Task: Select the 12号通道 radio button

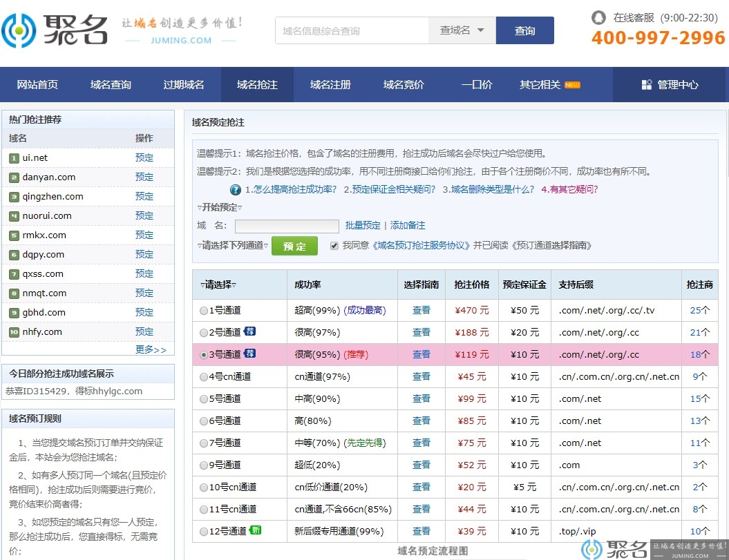Action: point(204,532)
